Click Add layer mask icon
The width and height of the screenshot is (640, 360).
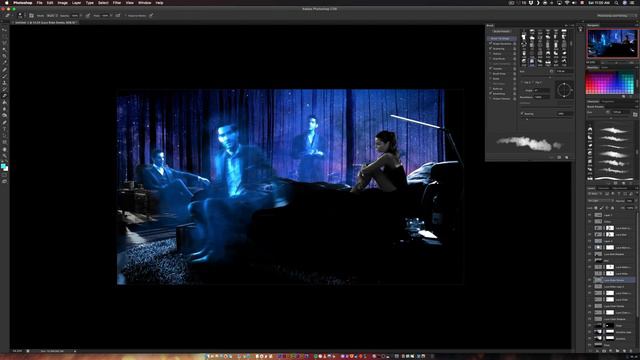click(x=604, y=351)
